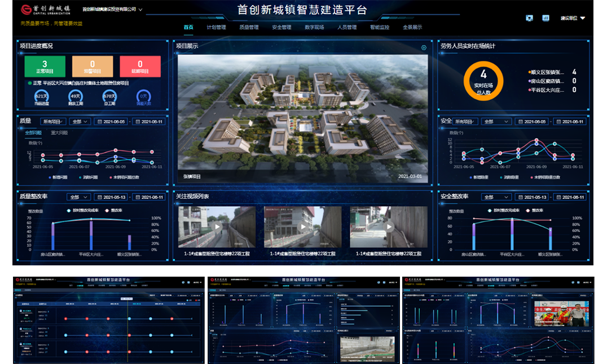Click the 首创新城镇 logo
This screenshot has height=364, width=607.
tap(46, 10)
